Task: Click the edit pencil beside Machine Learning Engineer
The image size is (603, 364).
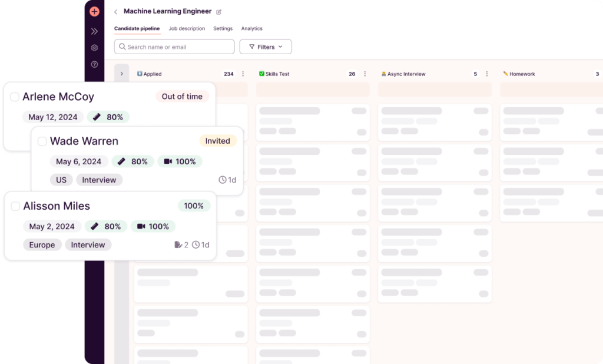Action: [219, 11]
